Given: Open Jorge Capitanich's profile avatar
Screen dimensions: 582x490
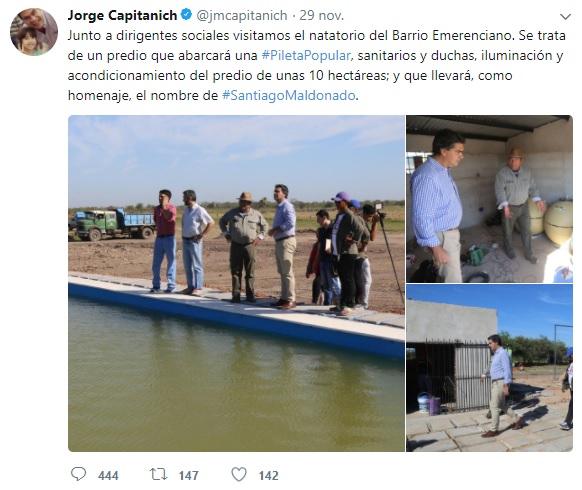Looking at the screenshot, I should point(34,32).
